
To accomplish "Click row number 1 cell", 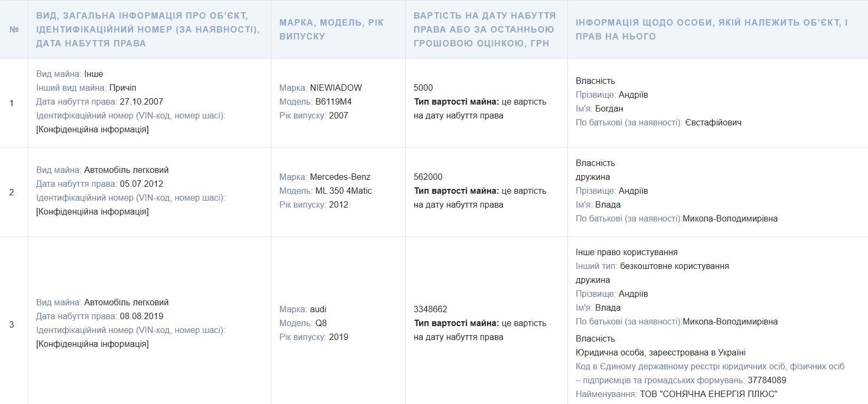I will click(x=12, y=103).
